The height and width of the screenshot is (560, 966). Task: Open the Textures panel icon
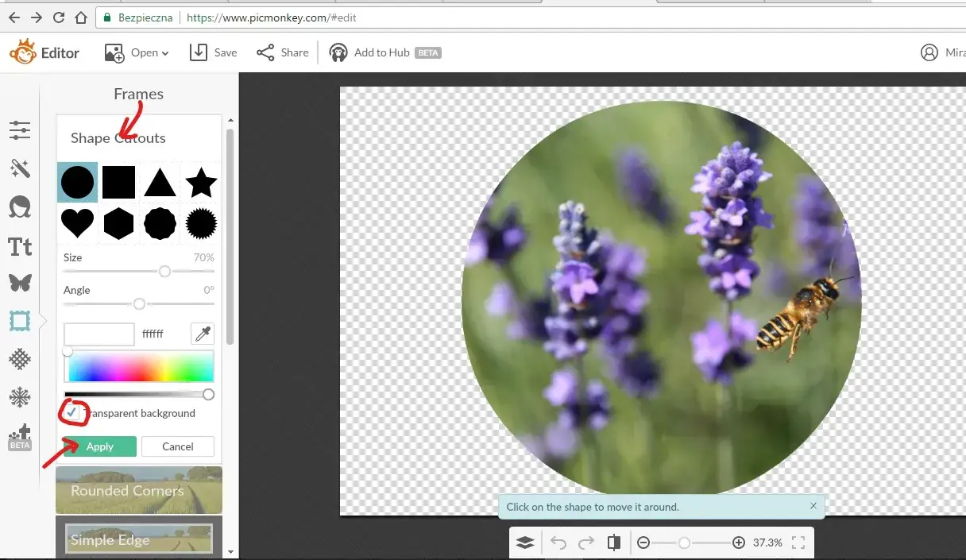[x=20, y=359]
